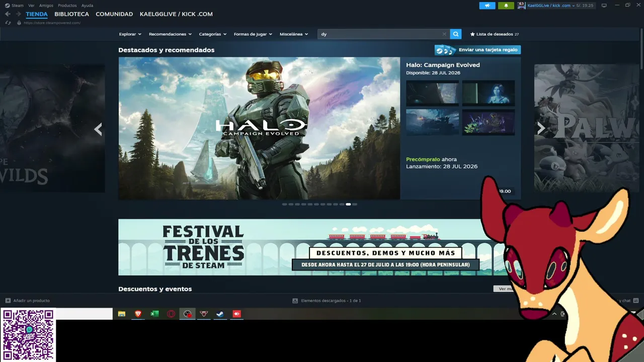Screen dimensions: 644x362
Task: Open the Ver menu
Action: [31, 6]
